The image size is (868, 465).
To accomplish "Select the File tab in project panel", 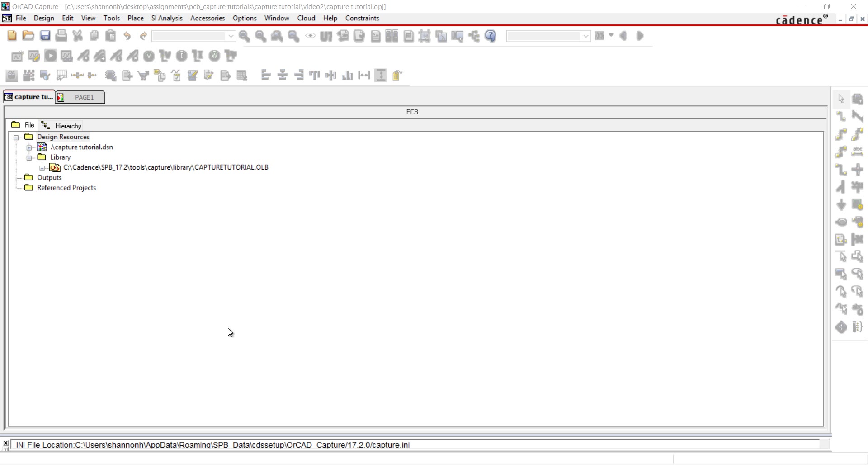I will [24, 125].
